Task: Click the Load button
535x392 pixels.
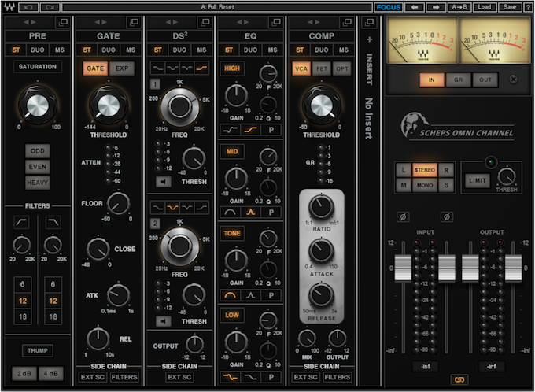Action: pos(484,7)
